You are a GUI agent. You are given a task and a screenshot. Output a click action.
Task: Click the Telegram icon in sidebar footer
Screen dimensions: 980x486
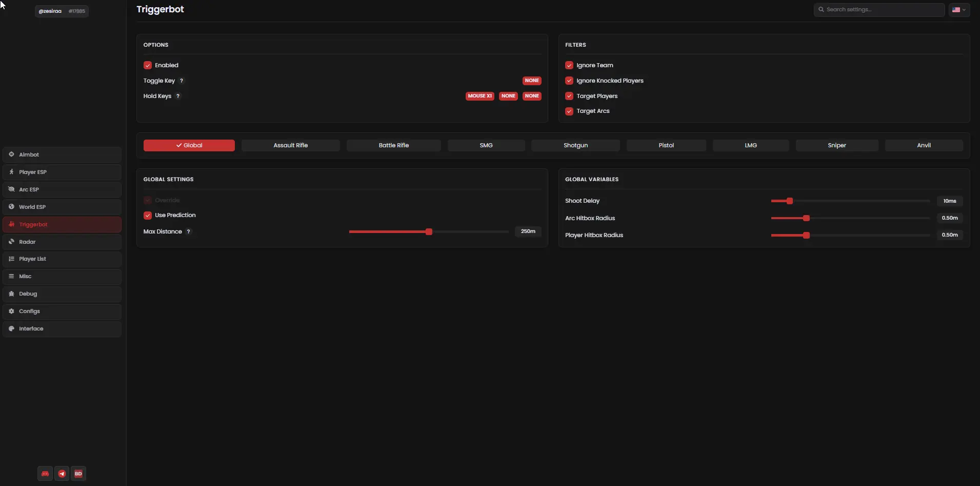tap(62, 474)
